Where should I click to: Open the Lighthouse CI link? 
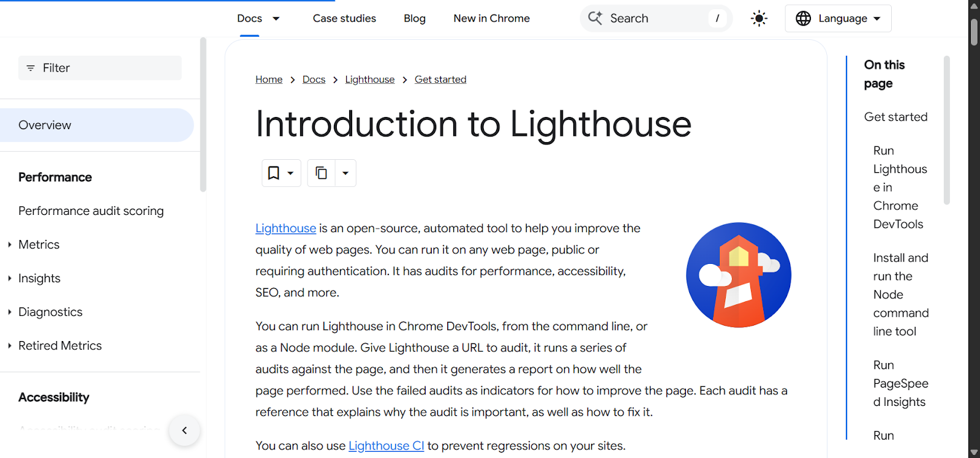point(386,446)
